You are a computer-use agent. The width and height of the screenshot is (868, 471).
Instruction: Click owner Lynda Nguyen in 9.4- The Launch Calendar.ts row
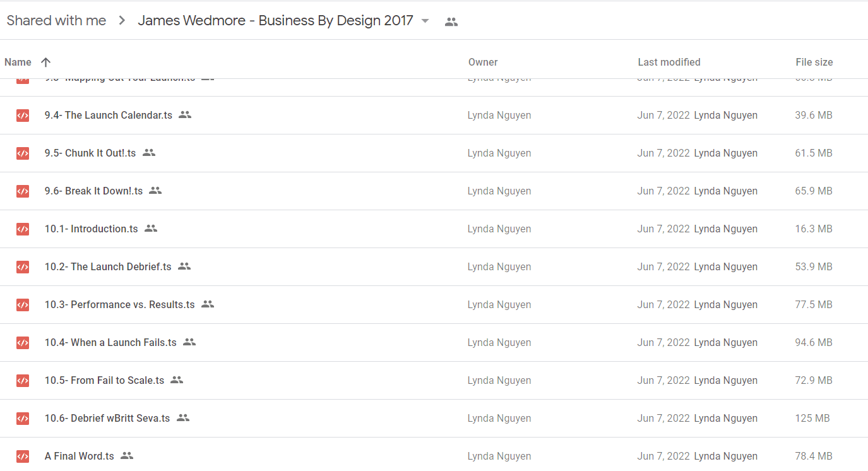pos(499,115)
